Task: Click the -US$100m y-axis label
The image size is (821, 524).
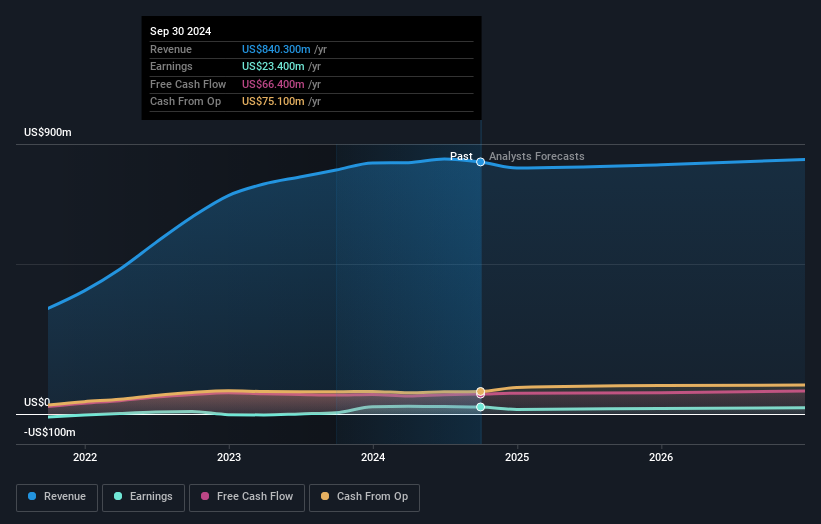Action: (50, 432)
